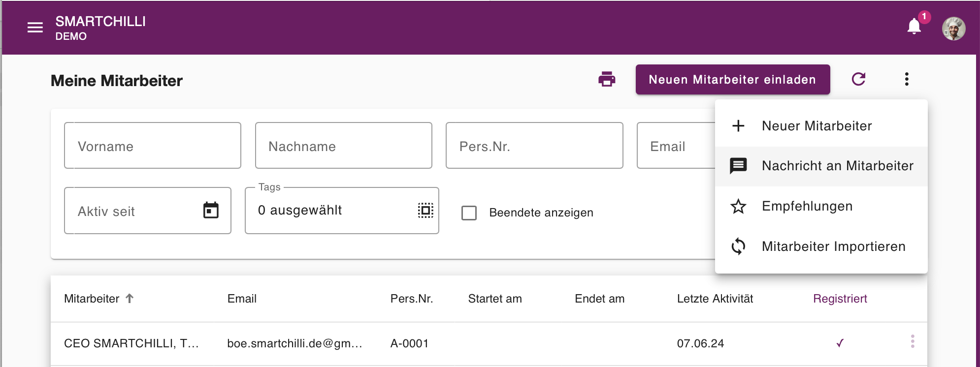Enable Beendete anzeigen checkbox
980x367 pixels.
click(469, 213)
